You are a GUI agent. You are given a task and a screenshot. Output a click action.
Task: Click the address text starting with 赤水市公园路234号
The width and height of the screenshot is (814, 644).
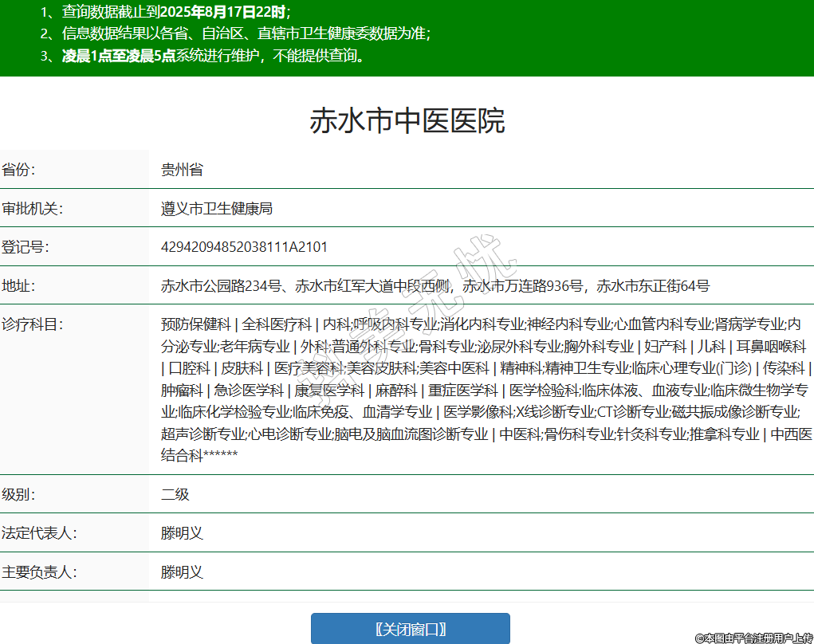[x=435, y=286]
